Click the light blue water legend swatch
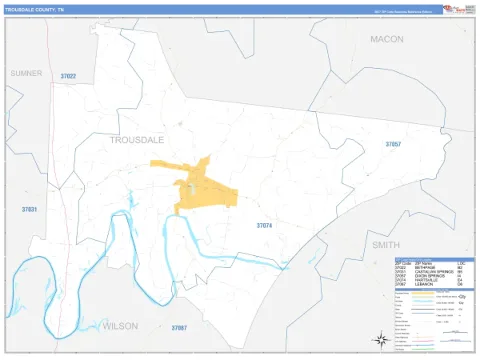Screen dimensions: 480x360 pyautogui.click(x=423, y=301)
